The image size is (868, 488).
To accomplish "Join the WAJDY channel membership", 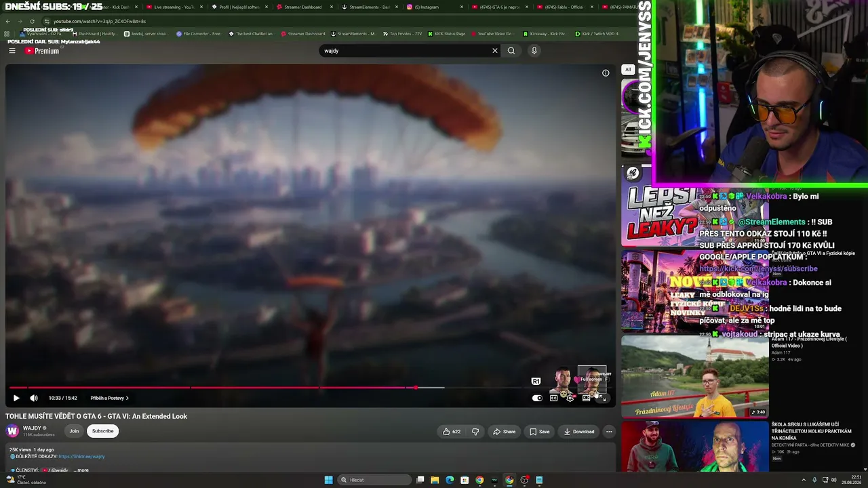I will pos(74,431).
